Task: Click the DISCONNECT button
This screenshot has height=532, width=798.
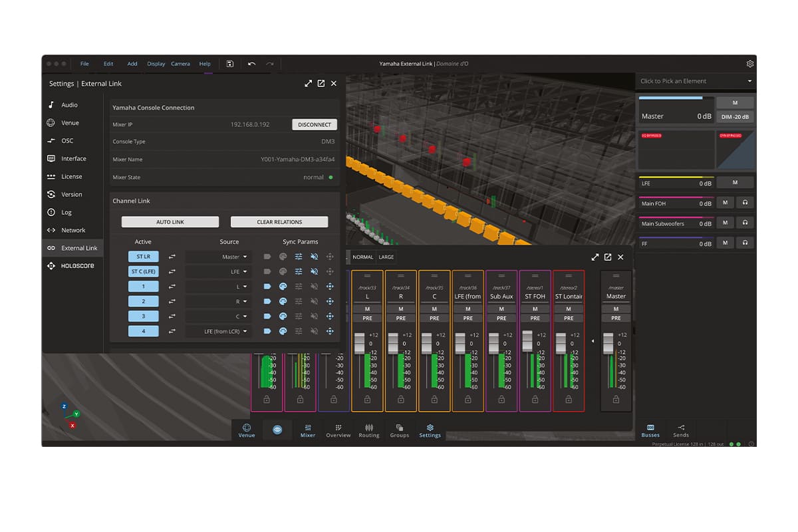Action: 315,124
